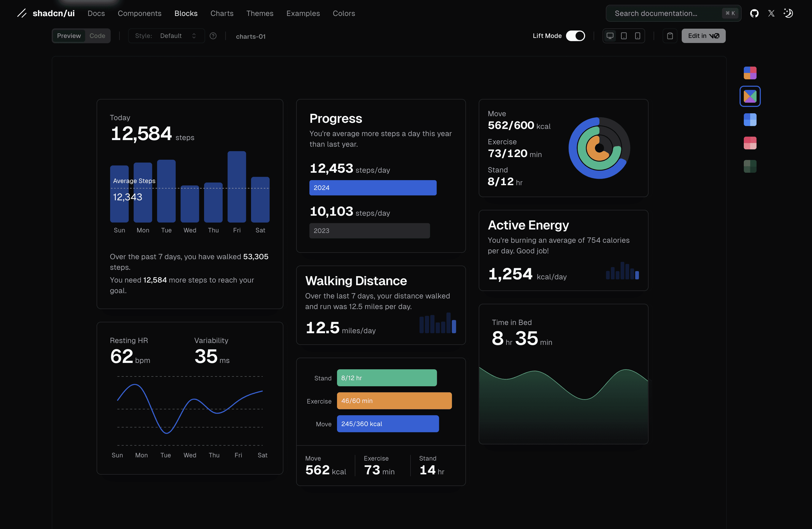812x529 pixels.
Task: Open the Components nav item
Action: (140, 13)
